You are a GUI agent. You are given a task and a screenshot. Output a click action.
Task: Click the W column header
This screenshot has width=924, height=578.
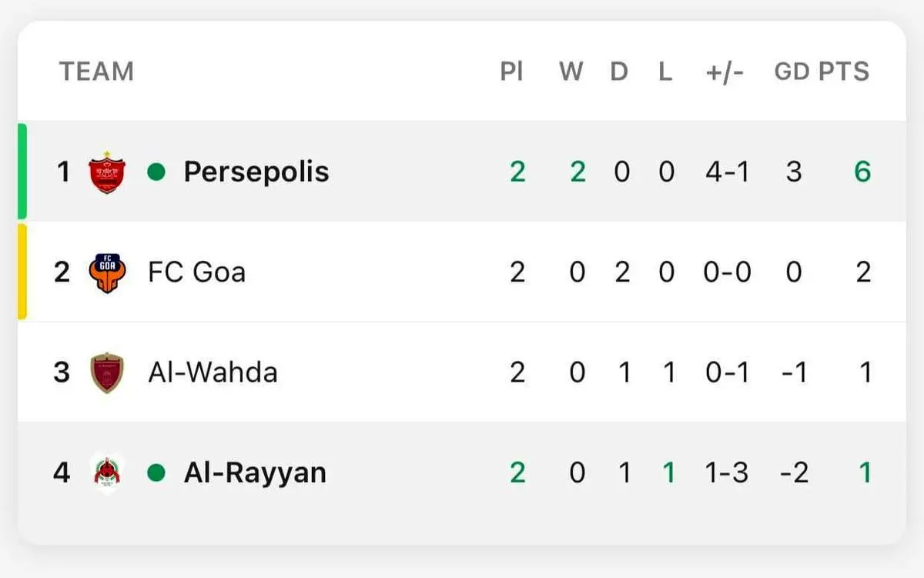[571, 72]
